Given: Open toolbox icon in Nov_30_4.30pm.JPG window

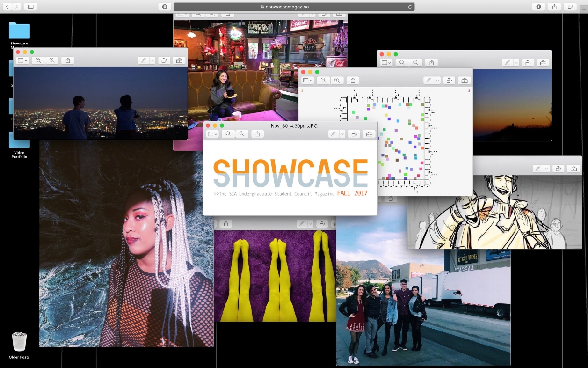Looking at the screenshot, I should point(369,134).
